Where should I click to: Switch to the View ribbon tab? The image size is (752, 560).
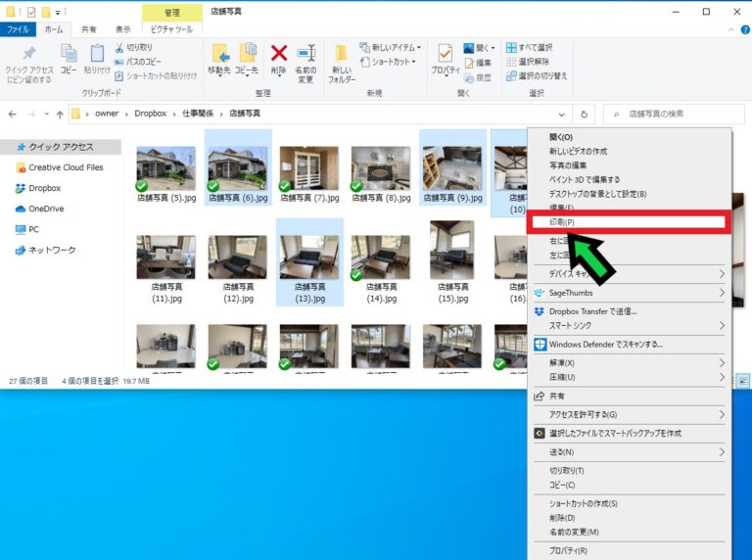tap(122, 29)
